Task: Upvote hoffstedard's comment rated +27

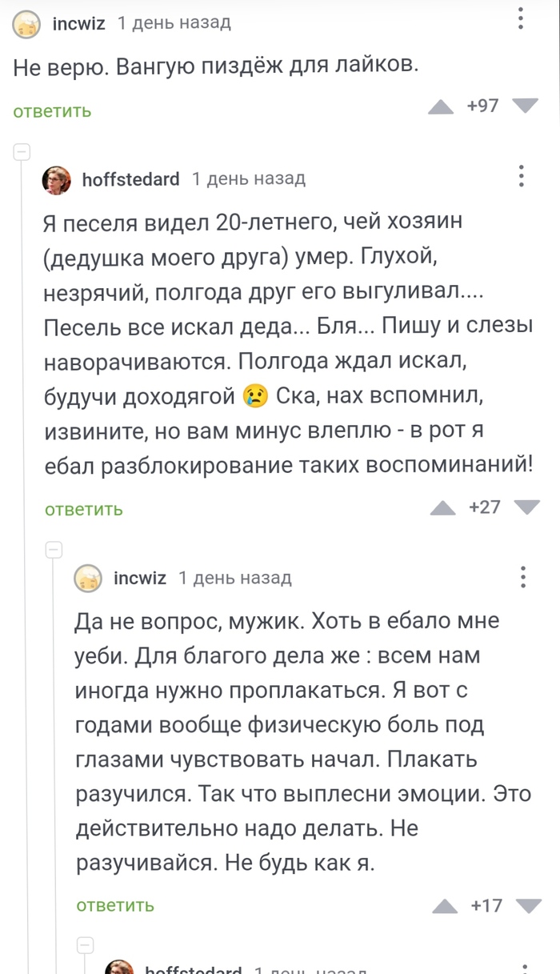Action: tap(442, 507)
